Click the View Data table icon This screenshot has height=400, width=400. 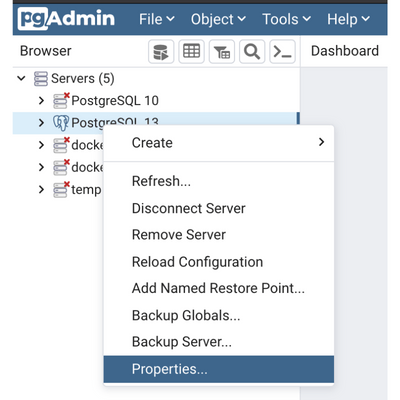[191, 51]
